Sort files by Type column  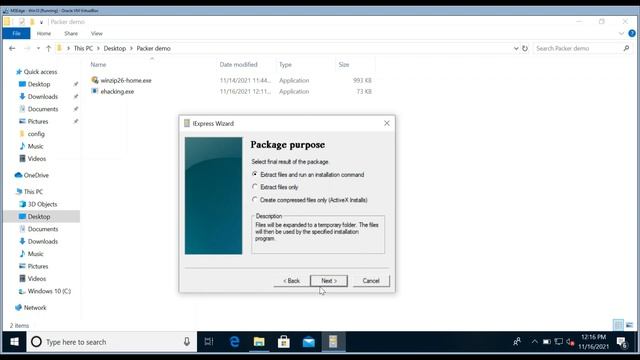[x=285, y=64]
